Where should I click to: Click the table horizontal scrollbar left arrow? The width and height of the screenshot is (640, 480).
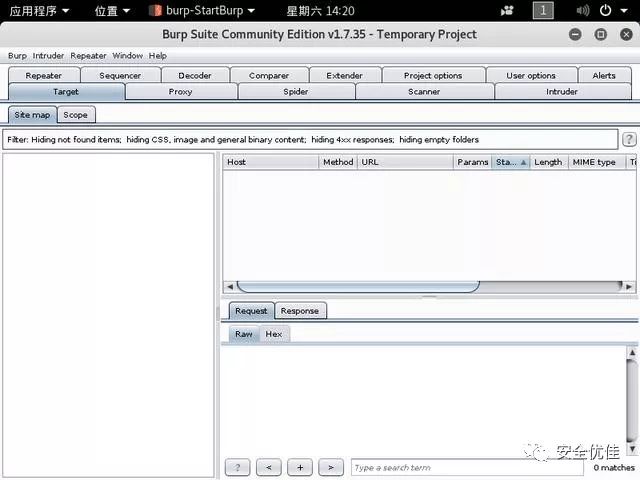tap(230, 287)
